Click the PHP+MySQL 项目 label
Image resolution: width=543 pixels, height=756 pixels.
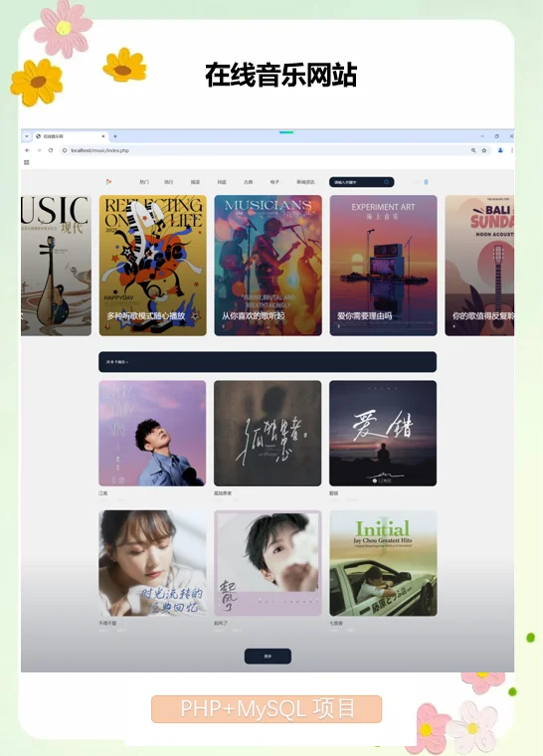267,708
